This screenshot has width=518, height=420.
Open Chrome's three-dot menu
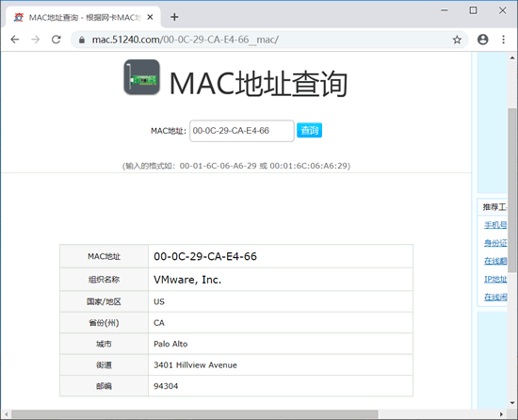(x=503, y=40)
